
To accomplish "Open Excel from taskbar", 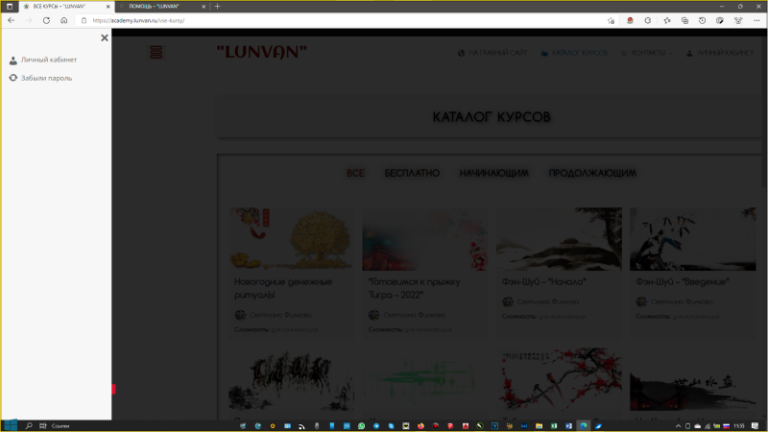I will pos(553,426).
